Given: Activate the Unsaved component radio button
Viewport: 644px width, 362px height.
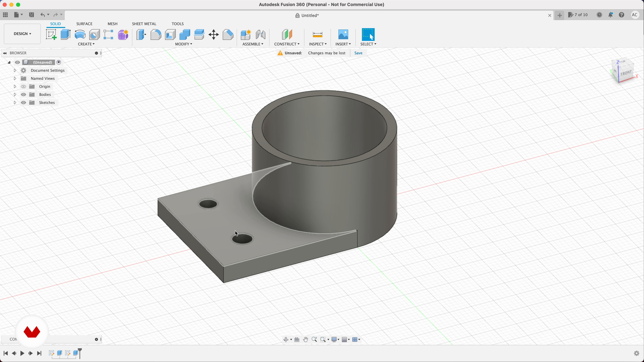Looking at the screenshot, I should [x=59, y=63].
